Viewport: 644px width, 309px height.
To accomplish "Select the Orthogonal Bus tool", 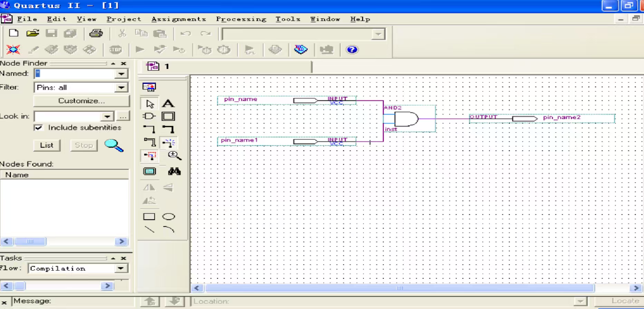I will click(168, 129).
